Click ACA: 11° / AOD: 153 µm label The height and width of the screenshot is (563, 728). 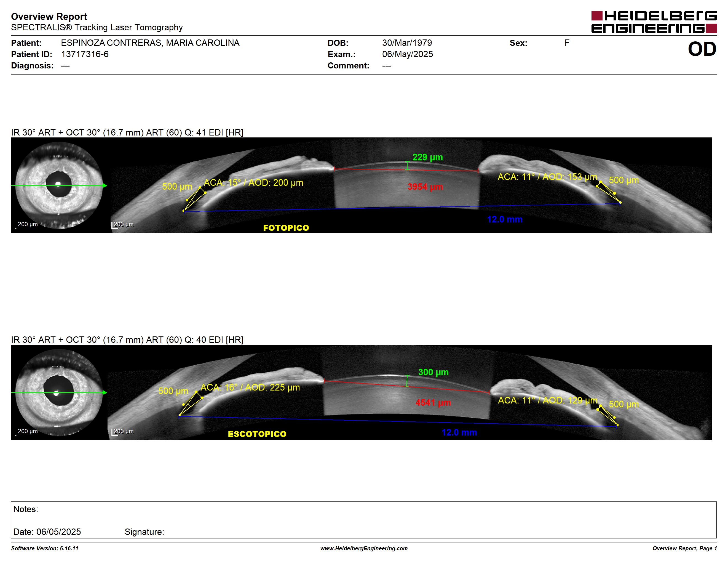(x=547, y=177)
